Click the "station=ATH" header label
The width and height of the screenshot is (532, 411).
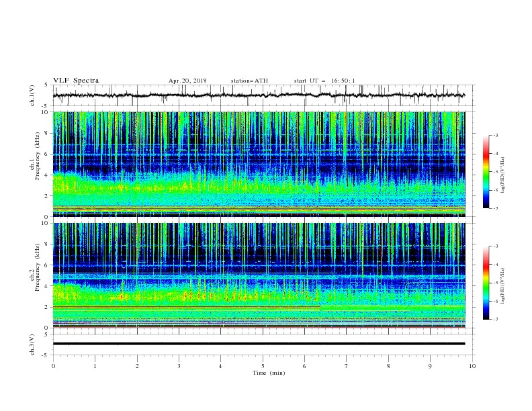[249, 81]
